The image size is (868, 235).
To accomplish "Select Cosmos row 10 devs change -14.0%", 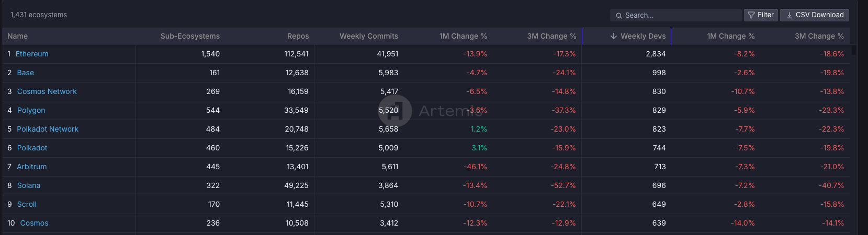I will click(x=743, y=223).
